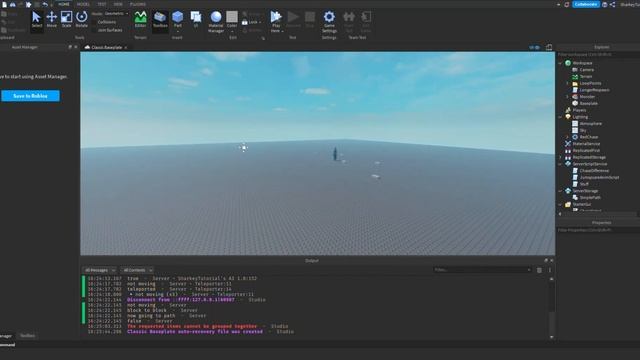Select the Lighting service in Explorer
Viewport: 640px width, 360px height.
[x=580, y=117]
